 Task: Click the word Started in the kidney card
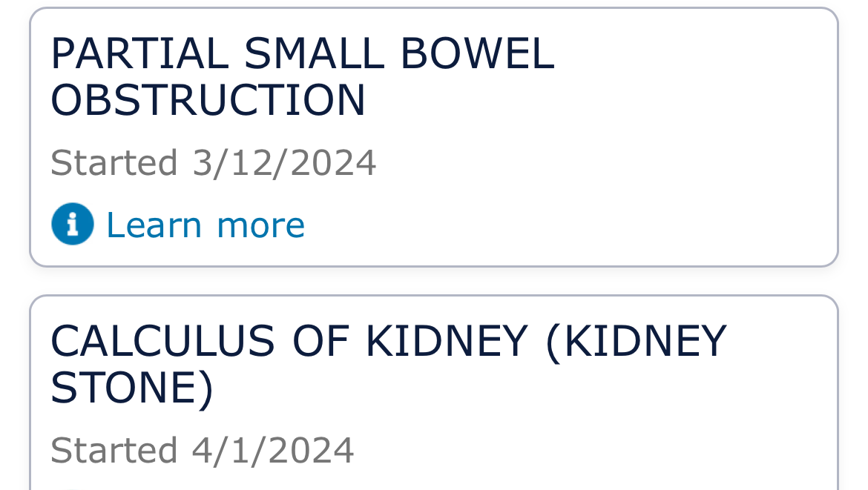click(114, 450)
